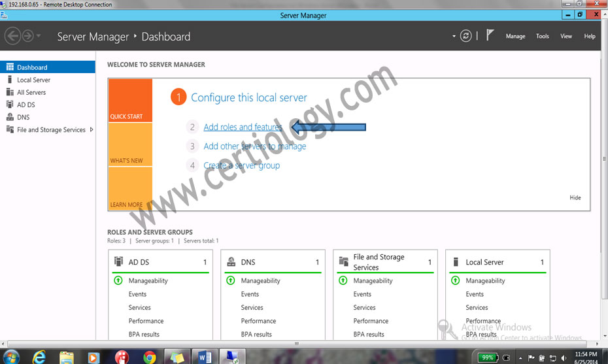Viewport: 608px width, 364px height.
Task: Open Services in File and Storage tile
Action: coord(365,307)
